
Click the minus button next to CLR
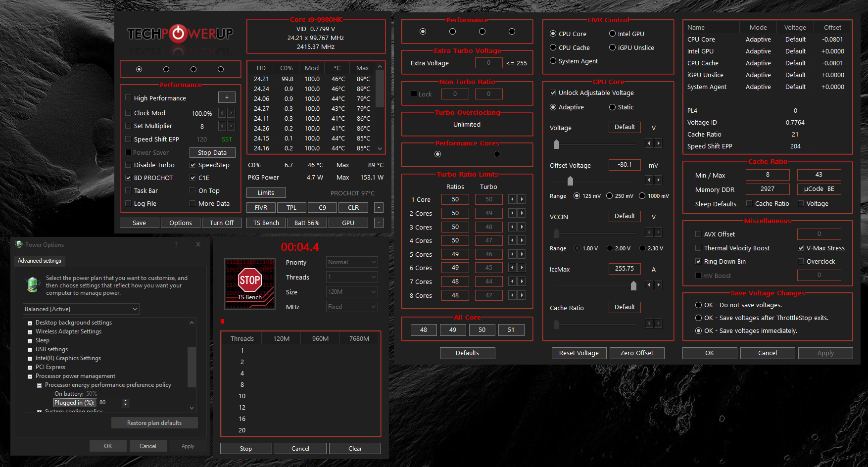379,207
